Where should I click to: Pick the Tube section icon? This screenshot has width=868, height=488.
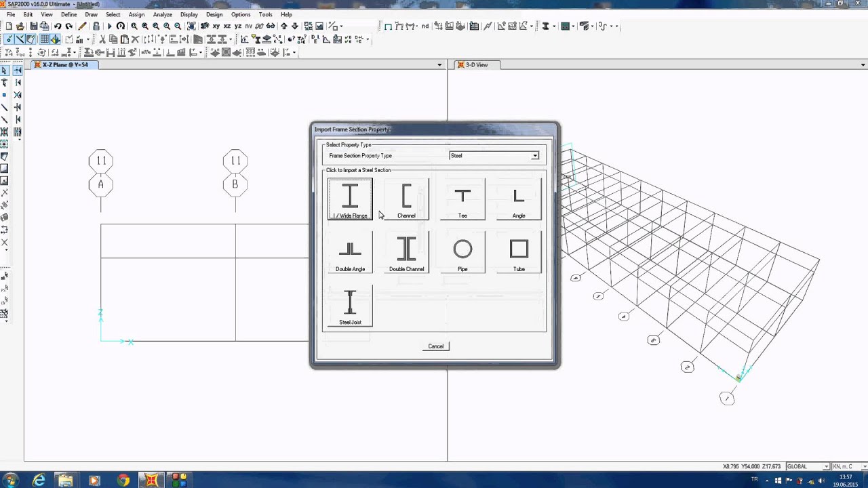519,253
